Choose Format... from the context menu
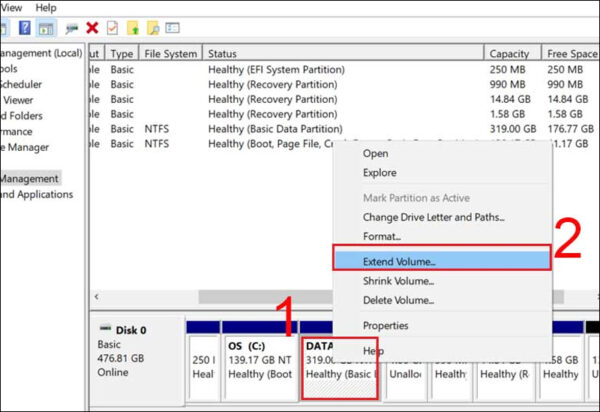Screen dimensions: 600x412 383,237
